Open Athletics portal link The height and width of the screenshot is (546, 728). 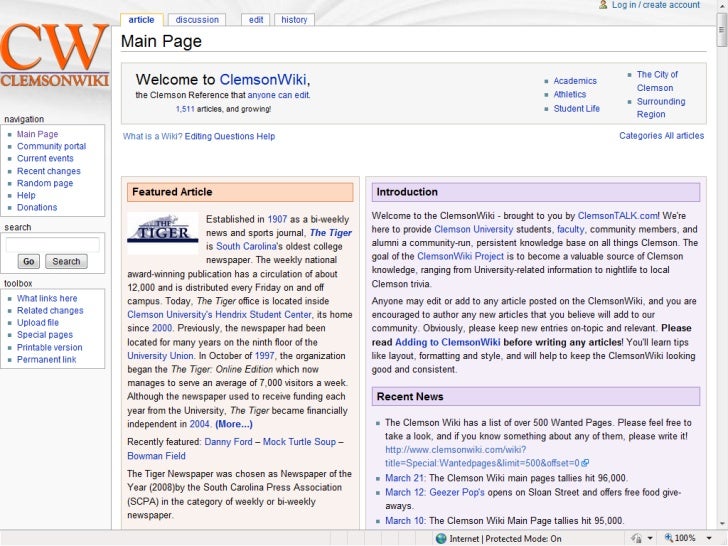point(570,94)
